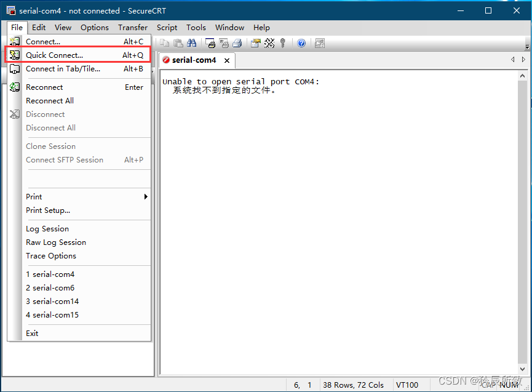Screen dimensions: 532x392
Task: Click scrollbar down arrow in terminal
Action: (523, 369)
